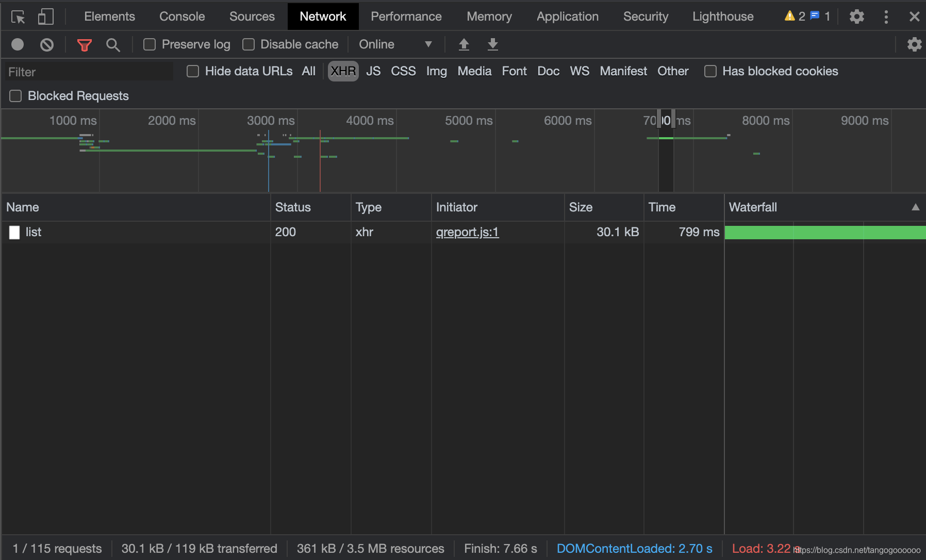Switch to the Elements tab
The height and width of the screenshot is (560, 926).
coord(109,17)
